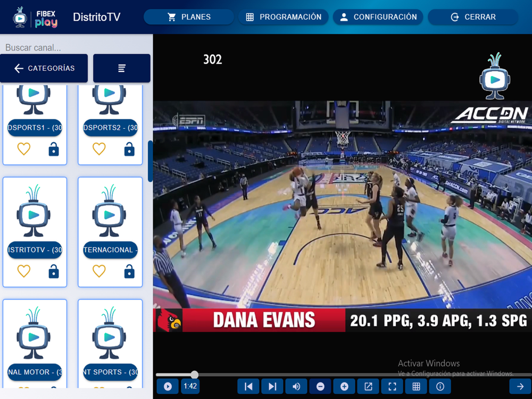Open the NT SPORTS channel thumbnail
Viewport: 532px width, 399px height.
109,333
